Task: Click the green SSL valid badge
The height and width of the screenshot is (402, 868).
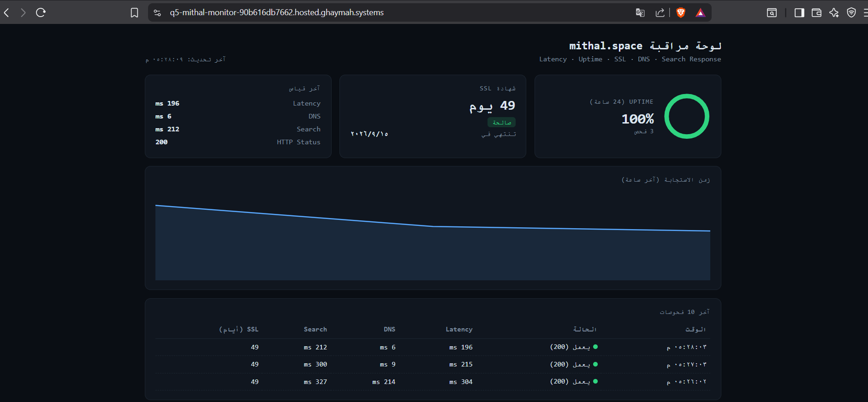Action: pyautogui.click(x=501, y=122)
